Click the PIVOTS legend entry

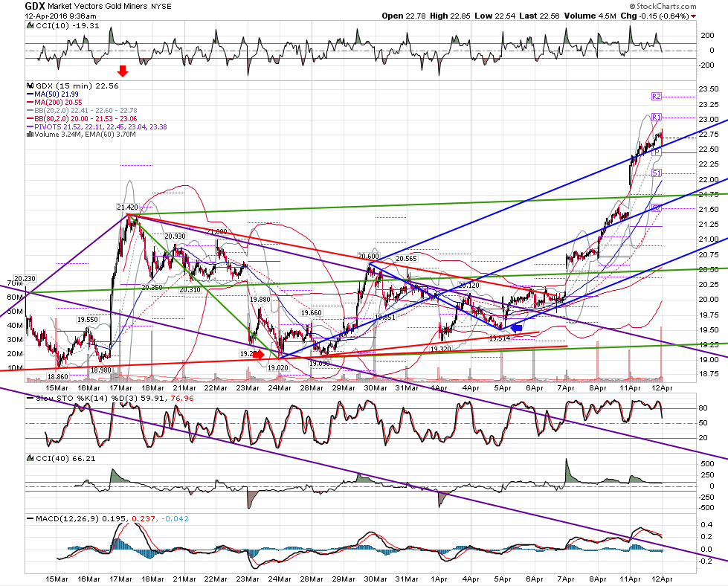click(x=100, y=126)
